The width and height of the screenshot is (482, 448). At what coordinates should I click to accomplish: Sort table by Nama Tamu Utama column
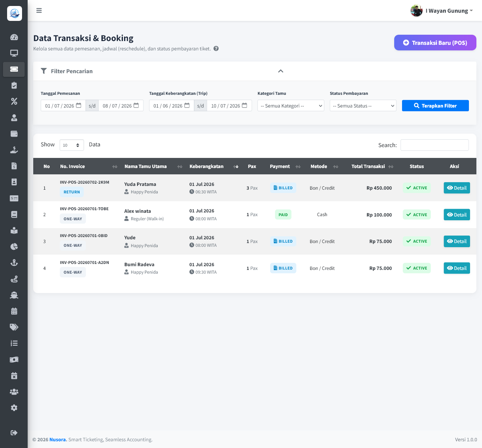pyautogui.click(x=152, y=167)
